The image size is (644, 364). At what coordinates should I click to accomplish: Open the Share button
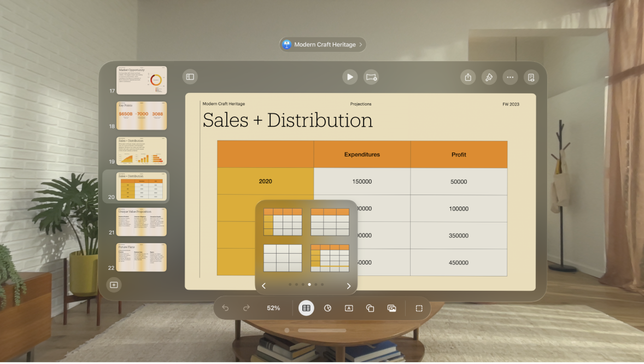[x=468, y=77]
